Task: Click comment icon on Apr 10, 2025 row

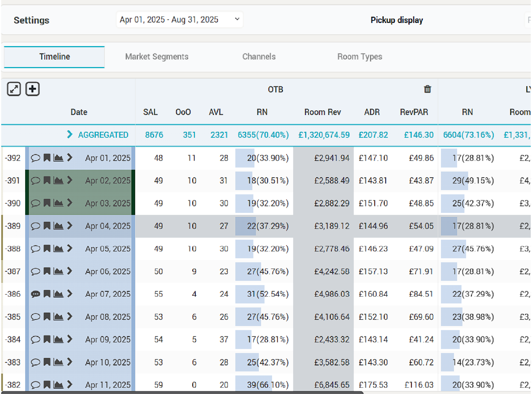Action: [36, 362]
